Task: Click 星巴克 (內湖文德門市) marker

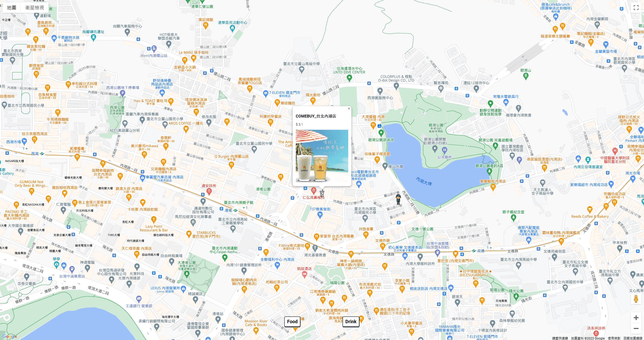Action: (x=455, y=254)
